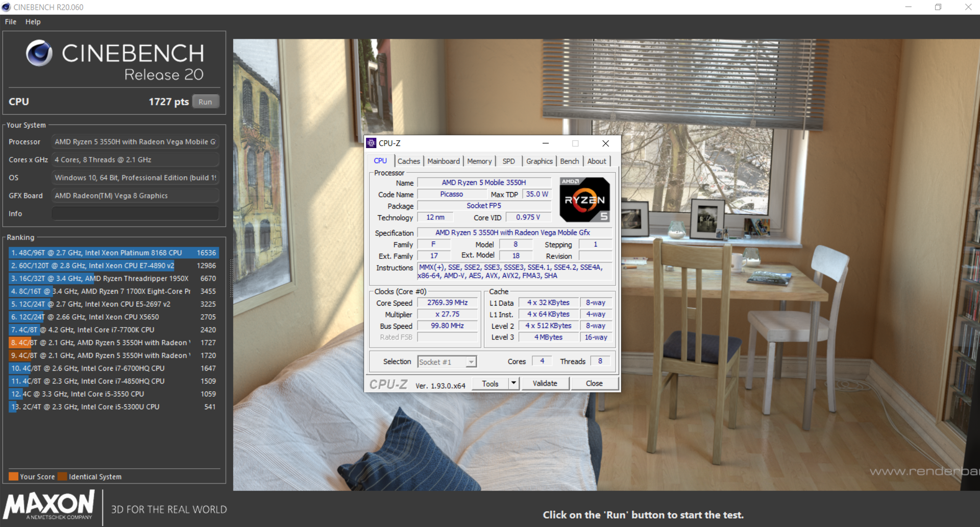Switch to the SPD tab in CPU-Z
This screenshot has height=527, width=980.
coord(509,161)
